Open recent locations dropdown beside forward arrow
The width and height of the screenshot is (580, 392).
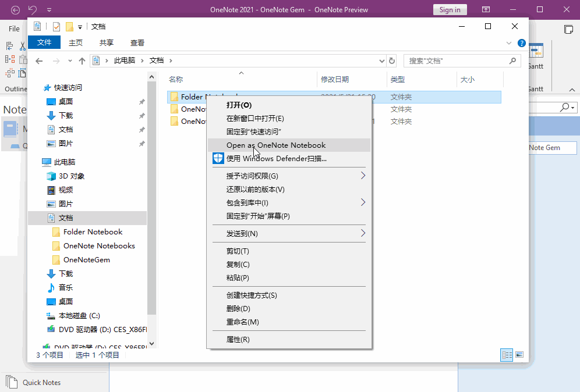(70, 61)
